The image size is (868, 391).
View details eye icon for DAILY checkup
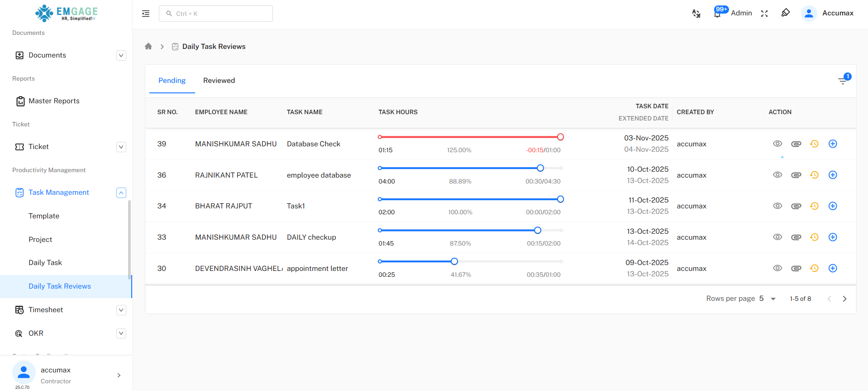point(777,237)
